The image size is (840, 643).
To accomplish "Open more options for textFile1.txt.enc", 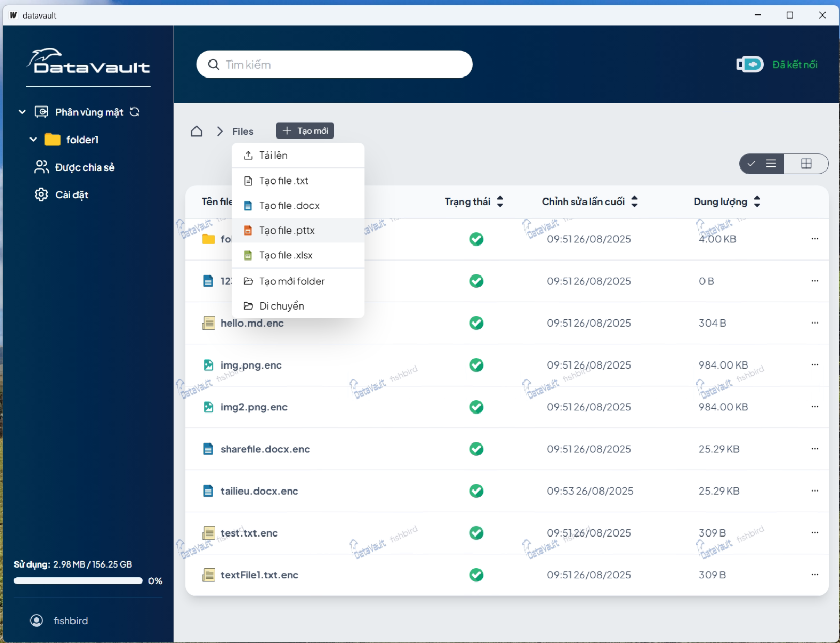I will click(x=815, y=575).
